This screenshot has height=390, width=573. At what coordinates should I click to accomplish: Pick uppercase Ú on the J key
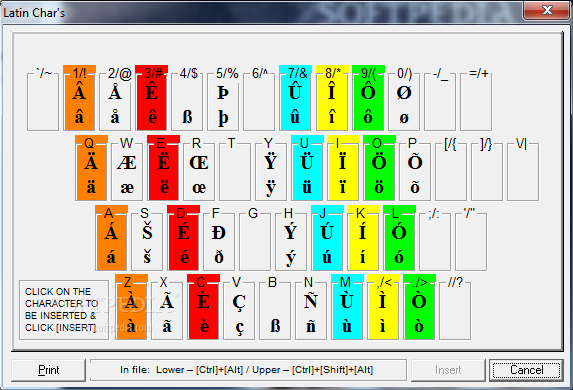coord(327,232)
